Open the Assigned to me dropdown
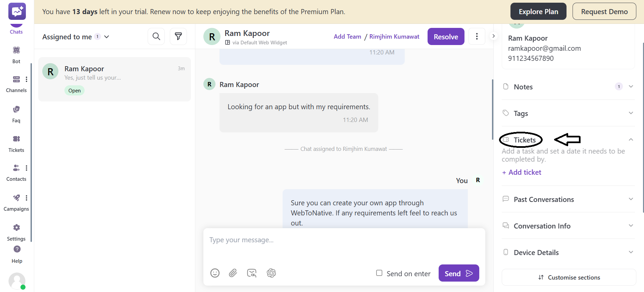The width and height of the screenshot is (644, 292). click(x=76, y=37)
